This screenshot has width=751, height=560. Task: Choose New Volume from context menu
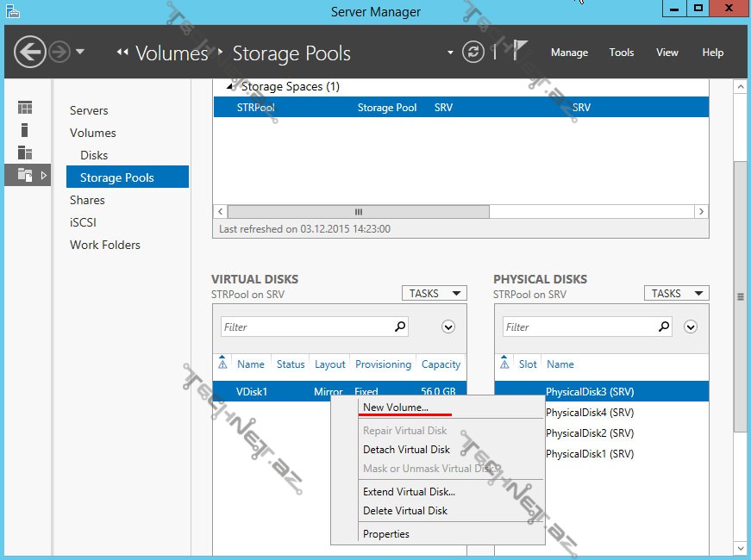point(395,408)
